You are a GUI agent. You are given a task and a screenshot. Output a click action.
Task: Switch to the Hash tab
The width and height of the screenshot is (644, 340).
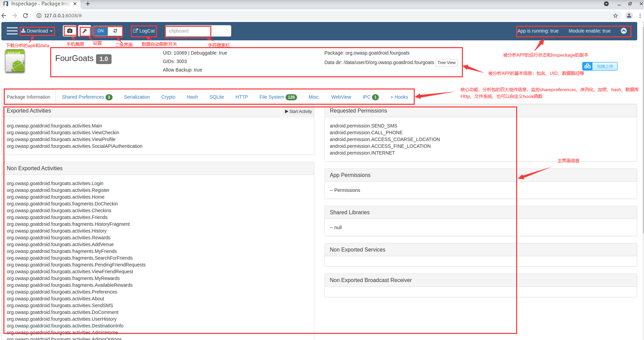[192, 97]
